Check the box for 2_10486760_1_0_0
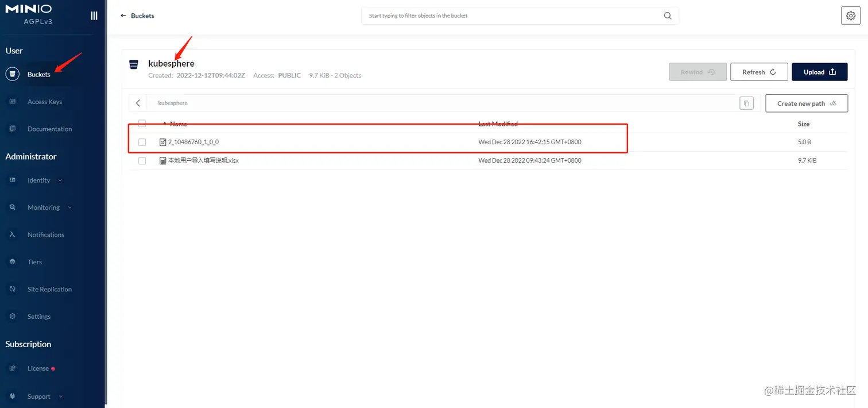Viewport: 868px width, 408px height. click(x=142, y=142)
